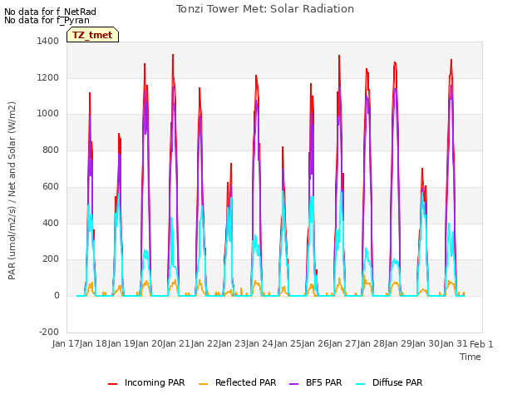532x399 pixels.
Task: Click the 400 y-axis tick label
Action: tap(51, 224)
